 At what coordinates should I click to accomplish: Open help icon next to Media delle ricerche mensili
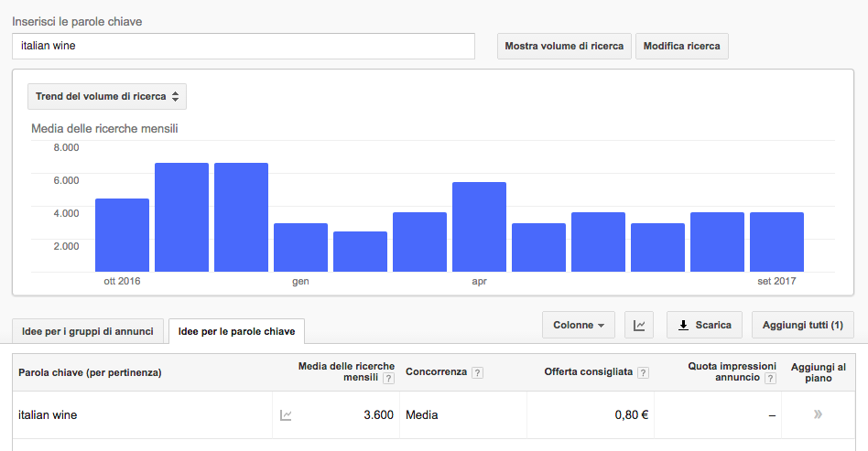388,379
